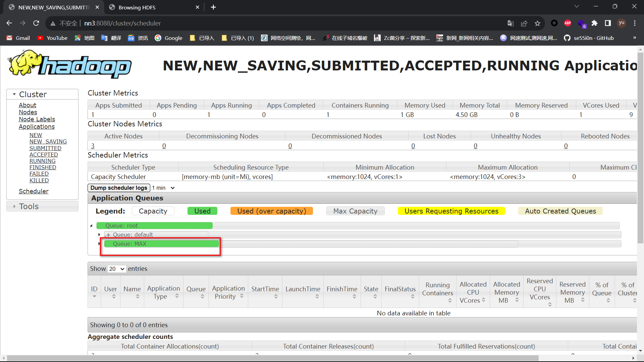Click the Queue: MAX green usage bar
Screen dimensions: 644x362
coord(161,244)
